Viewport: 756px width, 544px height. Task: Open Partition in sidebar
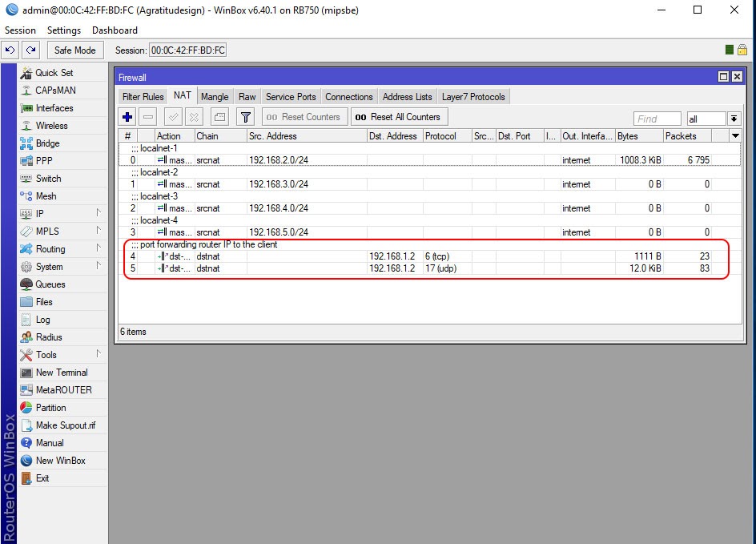(62, 408)
